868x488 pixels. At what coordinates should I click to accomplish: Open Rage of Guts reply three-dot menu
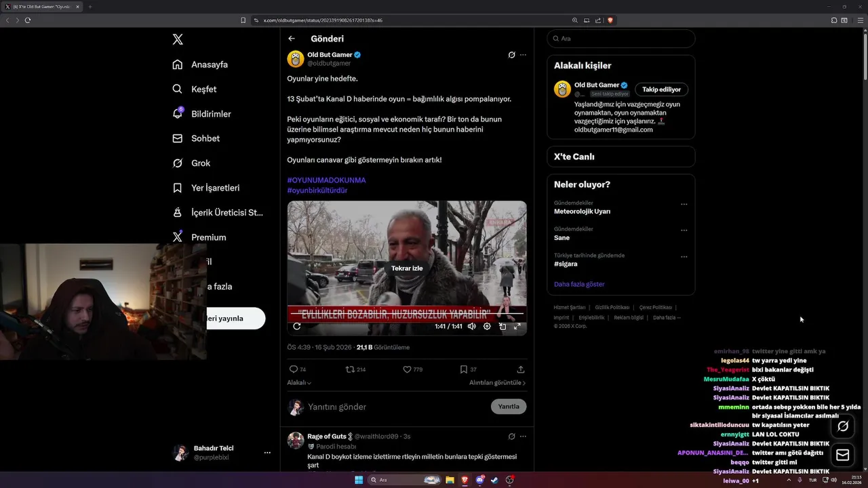click(523, 436)
